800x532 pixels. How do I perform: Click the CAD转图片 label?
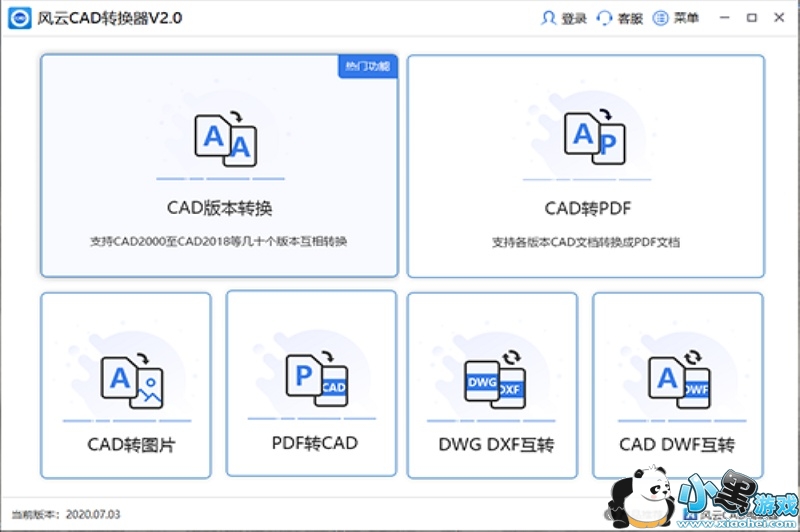tap(131, 445)
